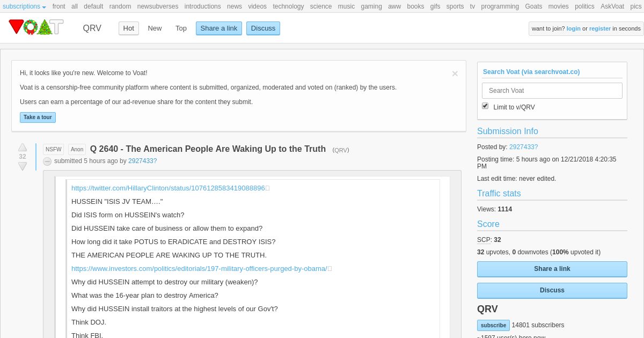
Task: Select the Top tab
Action: (x=181, y=28)
